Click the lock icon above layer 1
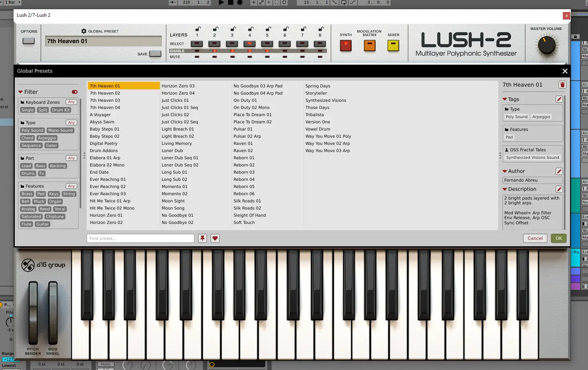The height and width of the screenshot is (370, 588). (197, 29)
